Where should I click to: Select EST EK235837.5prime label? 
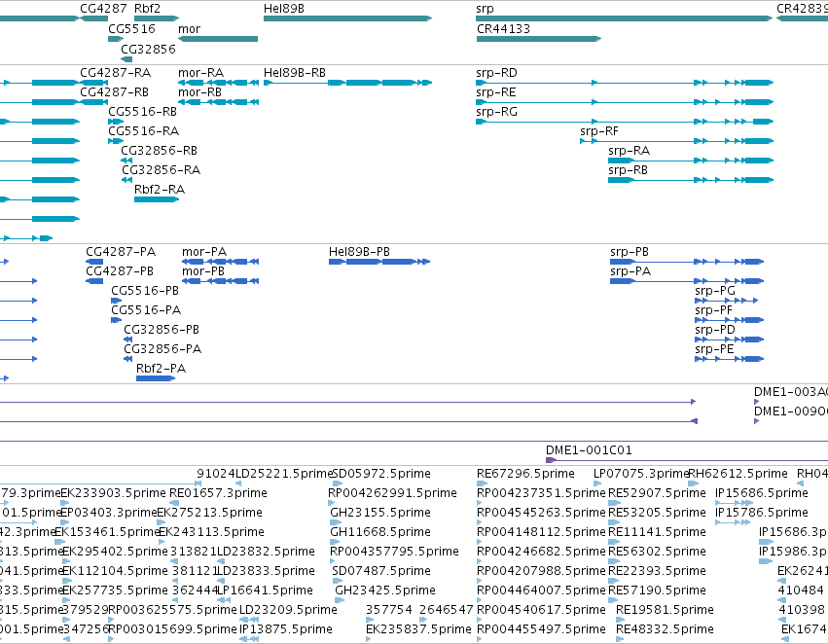(418, 629)
